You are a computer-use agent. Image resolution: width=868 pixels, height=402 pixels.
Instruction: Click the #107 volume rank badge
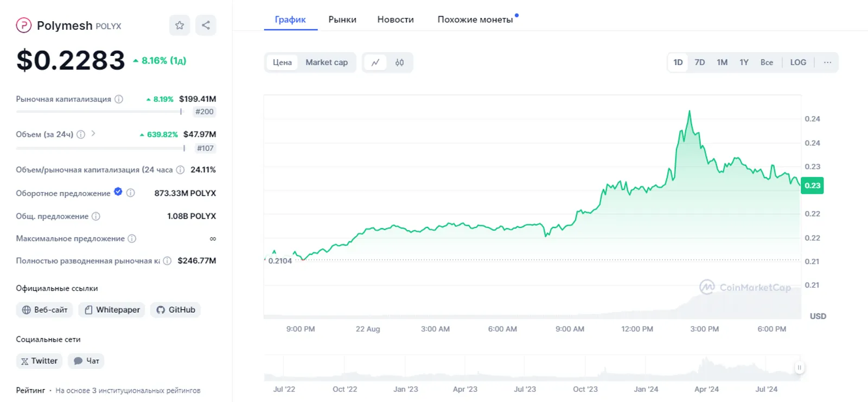pyautogui.click(x=205, y=148)
